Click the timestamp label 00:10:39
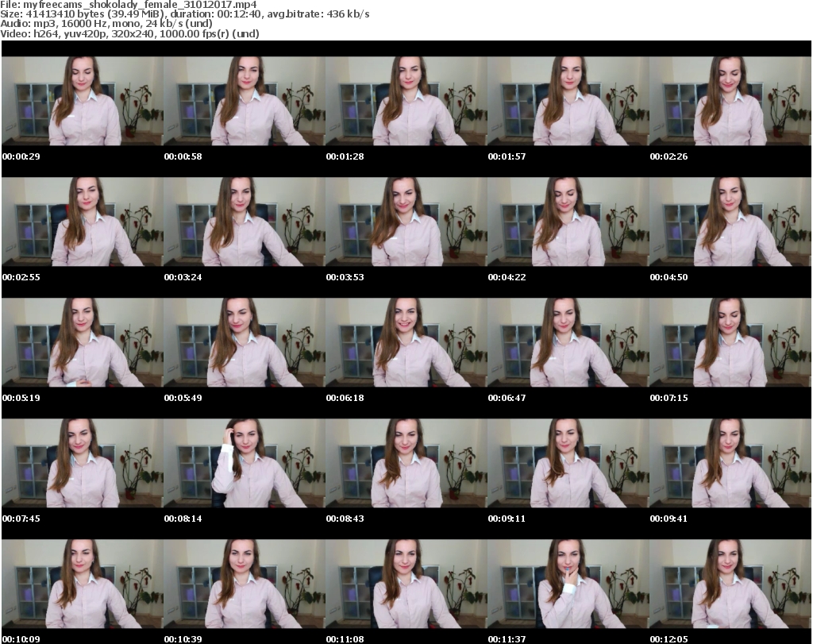Image resolution: width=813 pixels, height=644 pixels. click(x=183, y=639)
